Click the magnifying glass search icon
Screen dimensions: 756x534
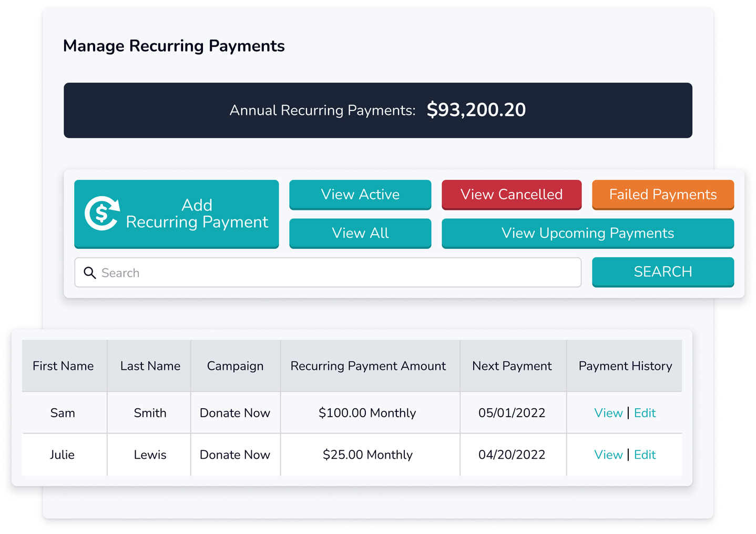pos(90,273)
